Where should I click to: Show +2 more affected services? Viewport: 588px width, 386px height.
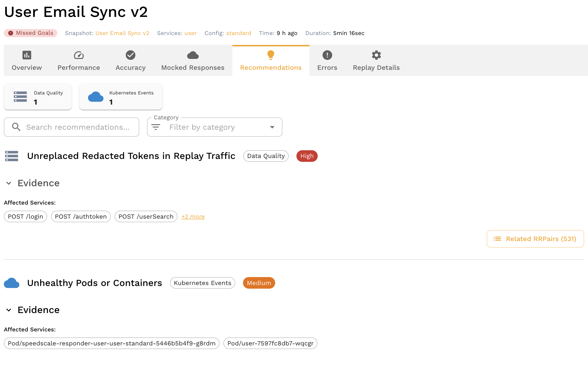click(193, 216)
